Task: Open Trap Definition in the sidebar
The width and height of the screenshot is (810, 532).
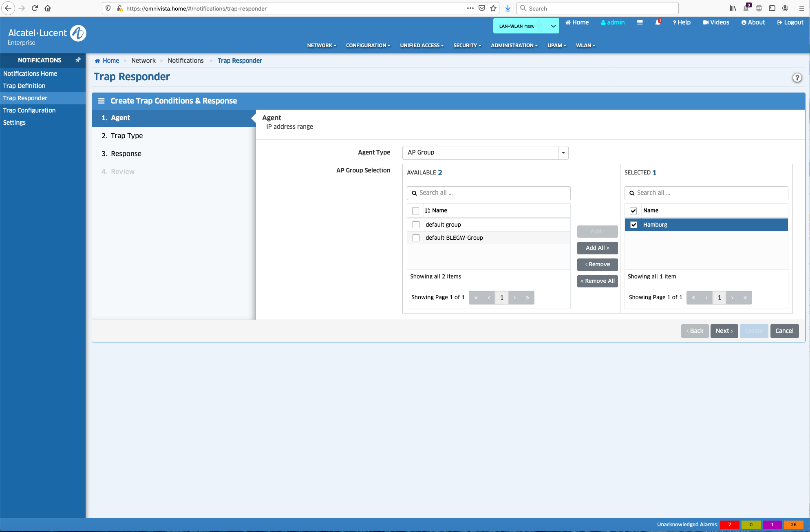Action: pyautogui.click(x=24, y=86)
